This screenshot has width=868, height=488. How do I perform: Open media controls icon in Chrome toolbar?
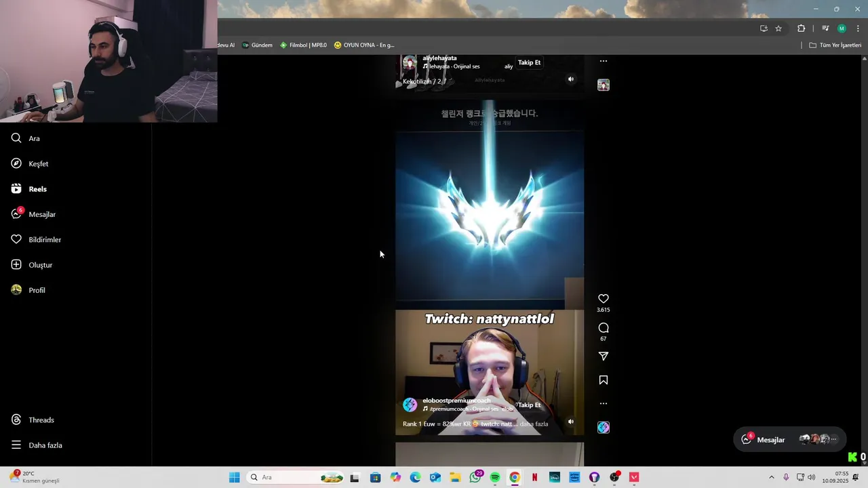tap(825, 28)
